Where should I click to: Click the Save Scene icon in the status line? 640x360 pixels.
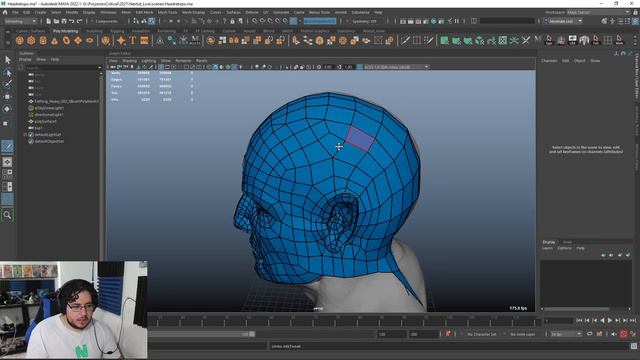tap(64, 21)
